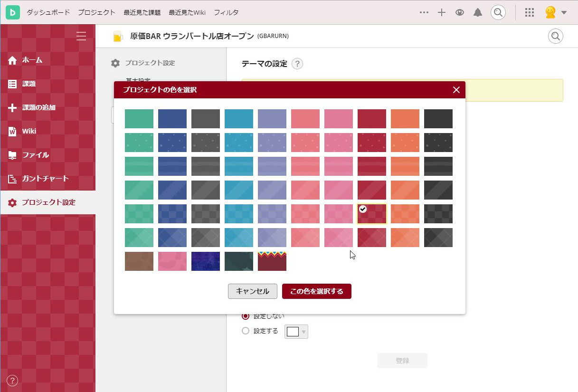Select plain black swatch in first row
Viewport: 578px width, 392px height.
pyautogui.click(x=438, y=119)
